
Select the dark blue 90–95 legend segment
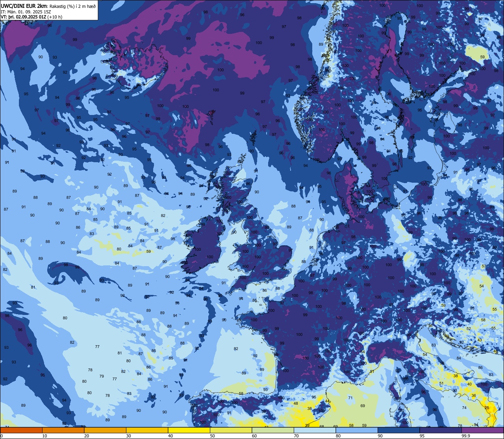point(399,430)
